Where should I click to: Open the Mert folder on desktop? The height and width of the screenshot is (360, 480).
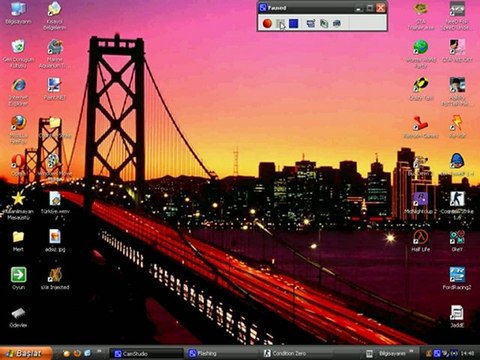(x=18, y=241)
